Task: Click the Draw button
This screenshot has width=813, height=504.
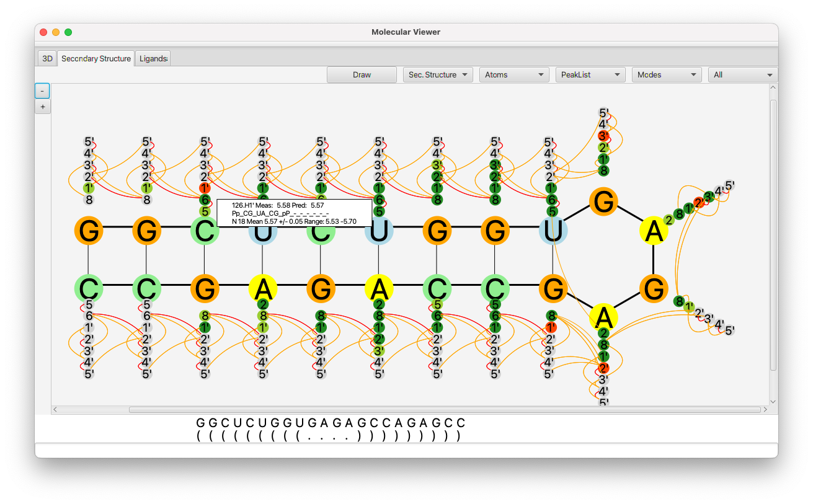Action: 362,74
